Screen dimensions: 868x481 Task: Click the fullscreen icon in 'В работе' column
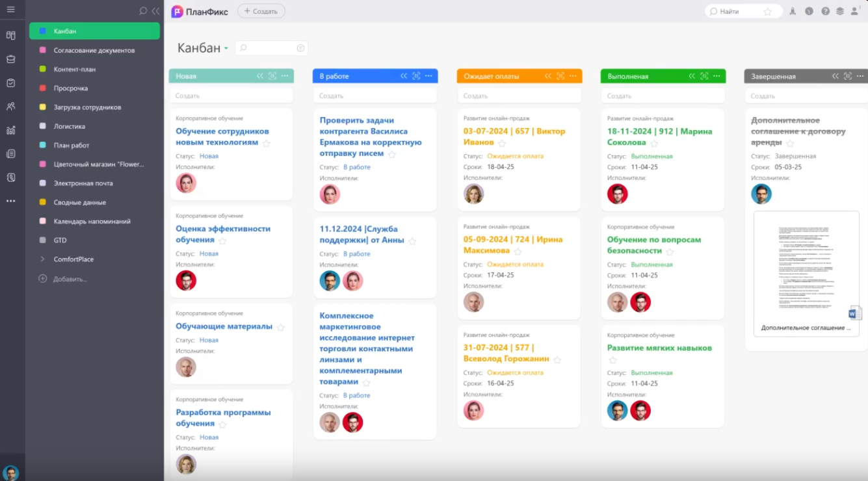[x=416, y=76]
